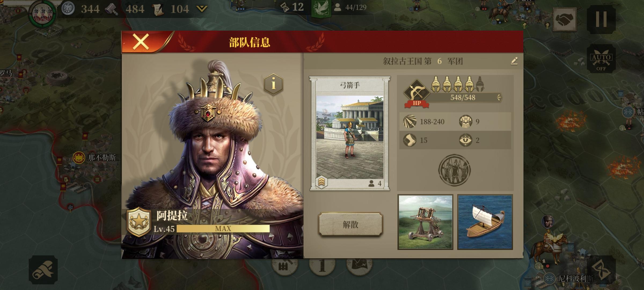Viewport: 644px width, 290px height.
Task: Click the 弓箭手 archer unit card
Action: (350, 133)
